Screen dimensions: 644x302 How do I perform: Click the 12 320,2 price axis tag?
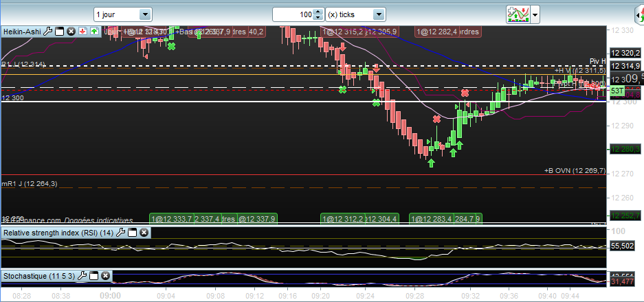[625, 53]
